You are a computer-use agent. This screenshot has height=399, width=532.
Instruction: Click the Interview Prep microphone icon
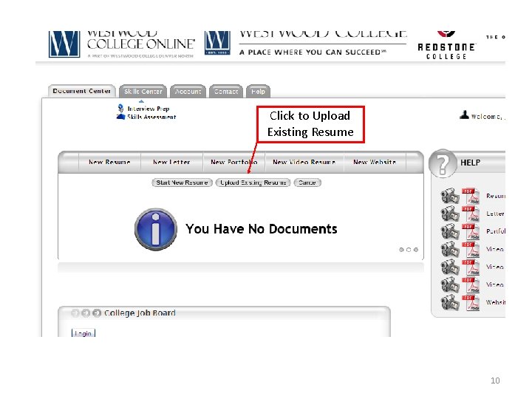point(120,108)
